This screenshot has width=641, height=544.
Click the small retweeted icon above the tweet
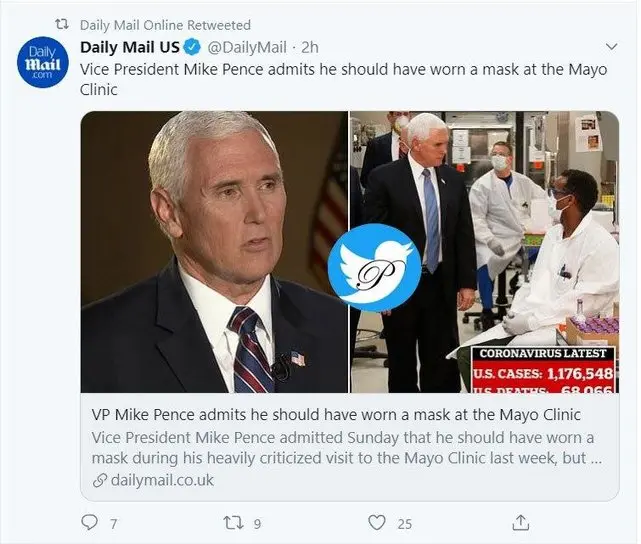(x=60, y=25)
